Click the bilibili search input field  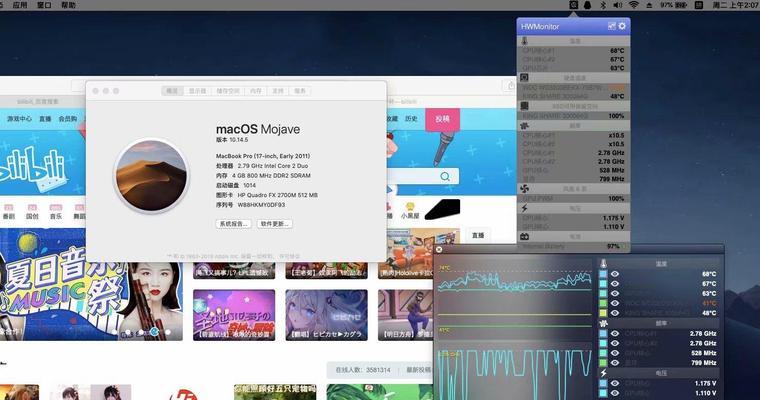(x=412, y=176)
